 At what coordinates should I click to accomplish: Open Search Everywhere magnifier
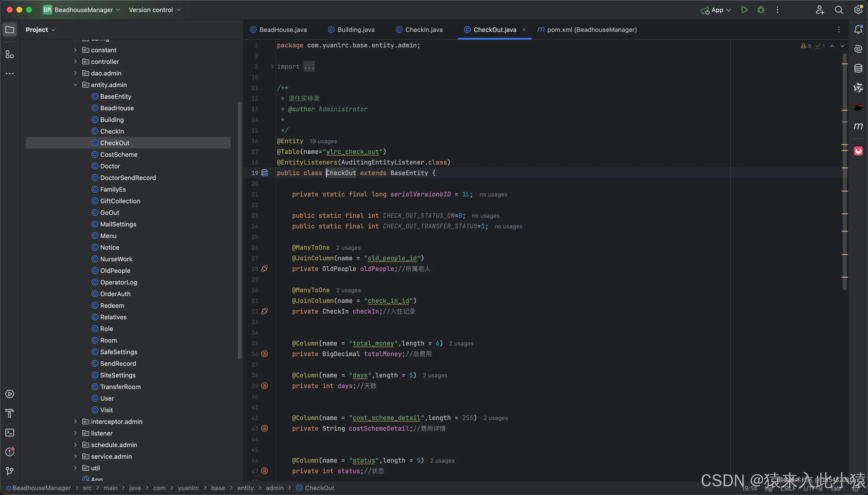click(x=839, y=10)
